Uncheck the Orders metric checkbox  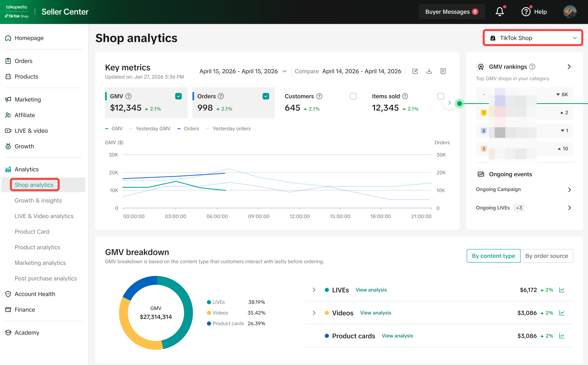coord(266,96)
